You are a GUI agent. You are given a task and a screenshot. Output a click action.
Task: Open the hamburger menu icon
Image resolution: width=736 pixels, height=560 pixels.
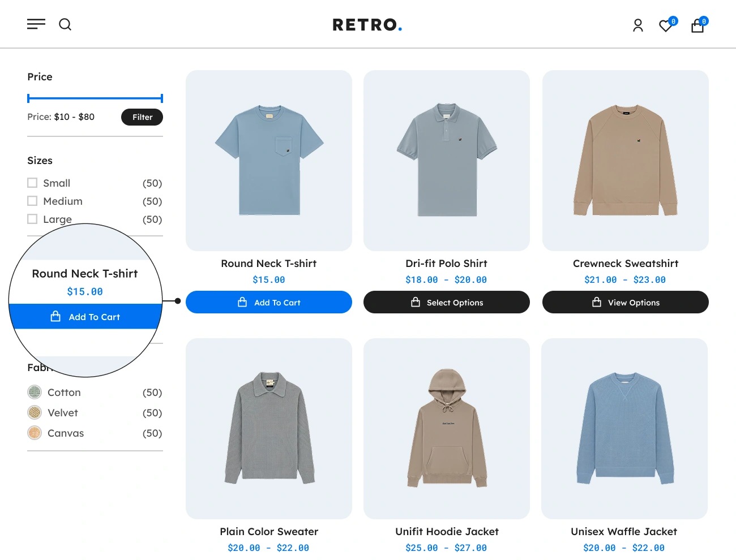36,24
